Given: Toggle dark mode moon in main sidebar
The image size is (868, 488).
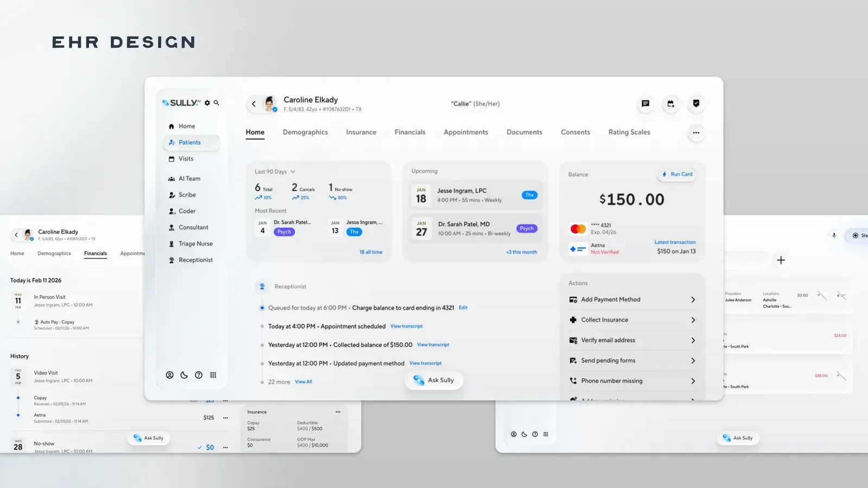Looking at the screenshot, I should pyautogui.click(x=184, y=375).
